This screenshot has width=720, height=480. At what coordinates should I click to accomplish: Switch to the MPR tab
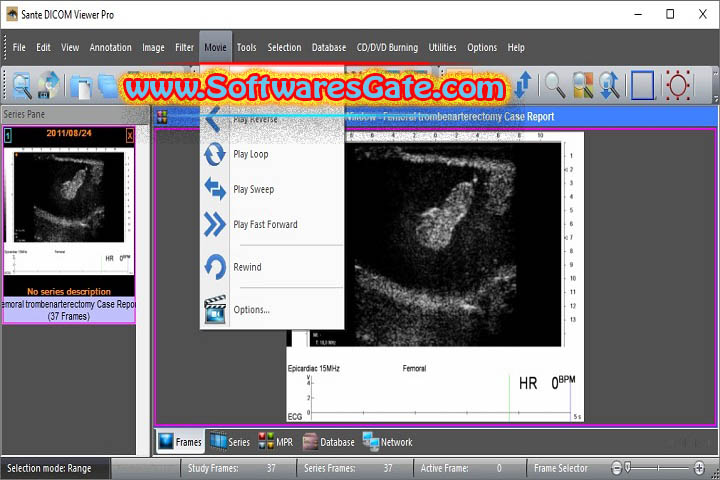pyautogui.click(x=276, y=442)
